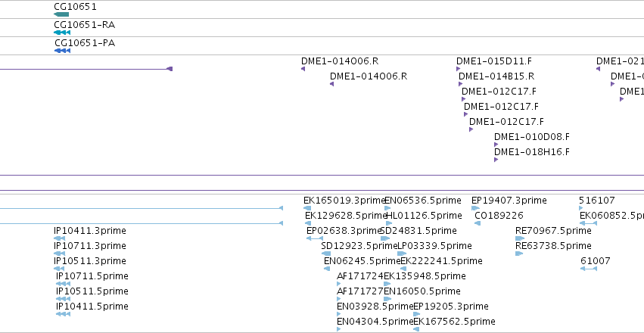Click the arrow glyph under EK167562.5prime
Image resolution: width=644 pixels, height=333 pixels.
coord(416,329)
